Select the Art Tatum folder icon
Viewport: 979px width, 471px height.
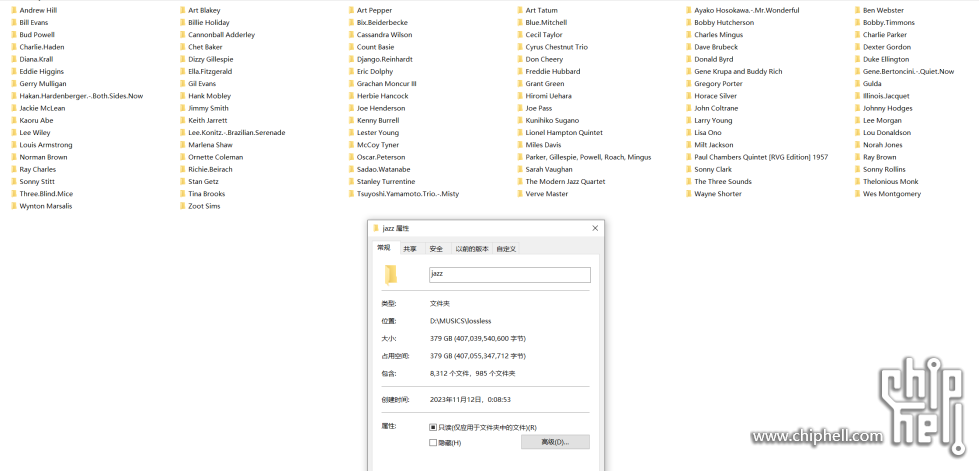pyautogui.click(x=519, y=10)
